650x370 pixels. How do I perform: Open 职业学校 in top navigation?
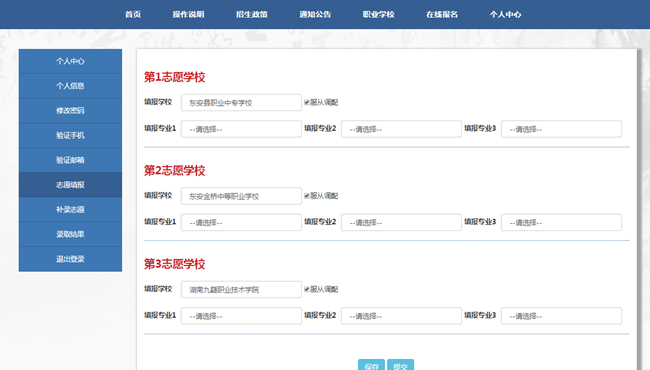(378, 15)
